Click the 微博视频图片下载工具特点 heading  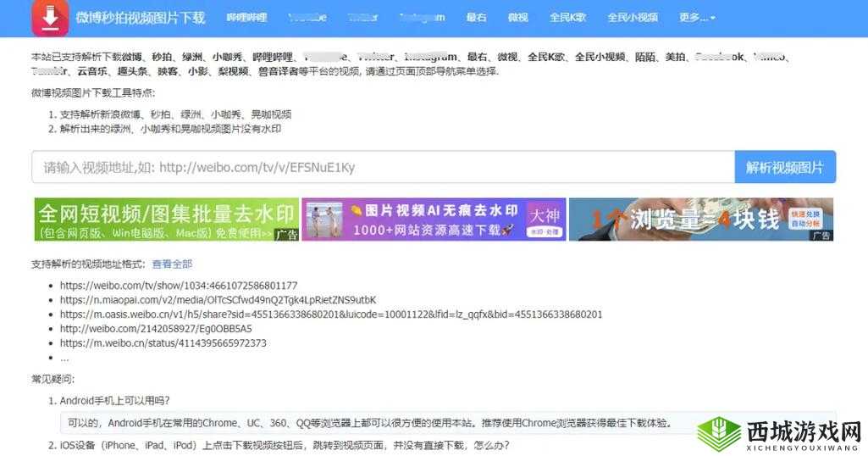(93, 93)
